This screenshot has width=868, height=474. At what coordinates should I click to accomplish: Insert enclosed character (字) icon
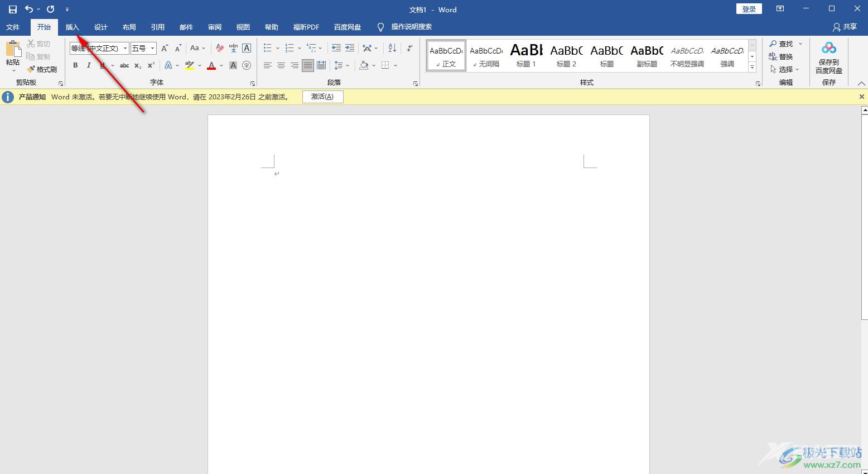(247, 65)
